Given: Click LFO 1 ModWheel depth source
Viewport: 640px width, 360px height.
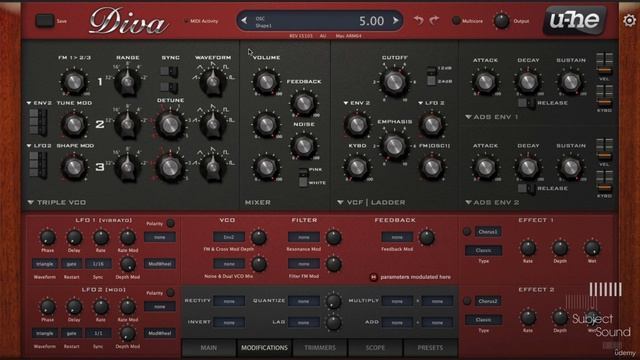Looking at the screenshot, I should coord(160,264).
